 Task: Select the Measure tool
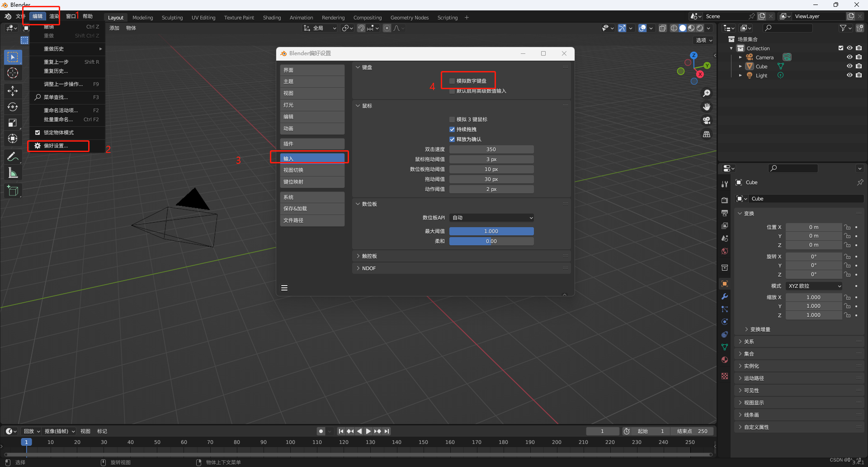[x=13, y=172]
